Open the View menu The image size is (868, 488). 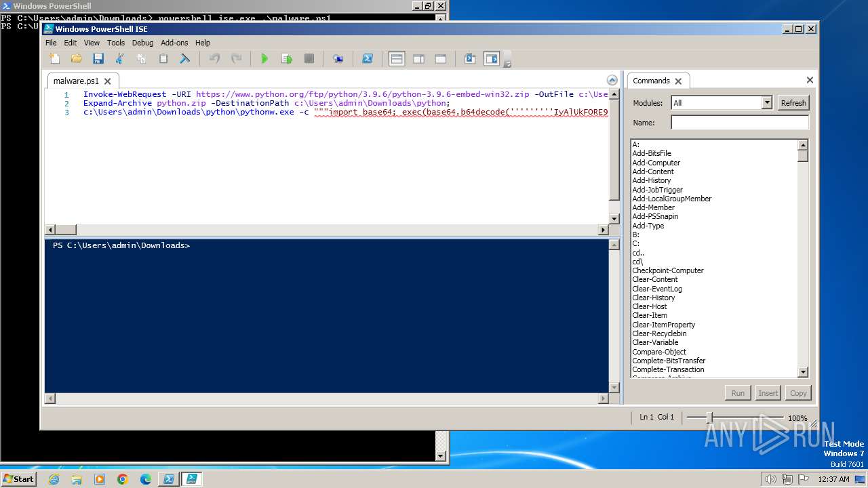point(92,43)
